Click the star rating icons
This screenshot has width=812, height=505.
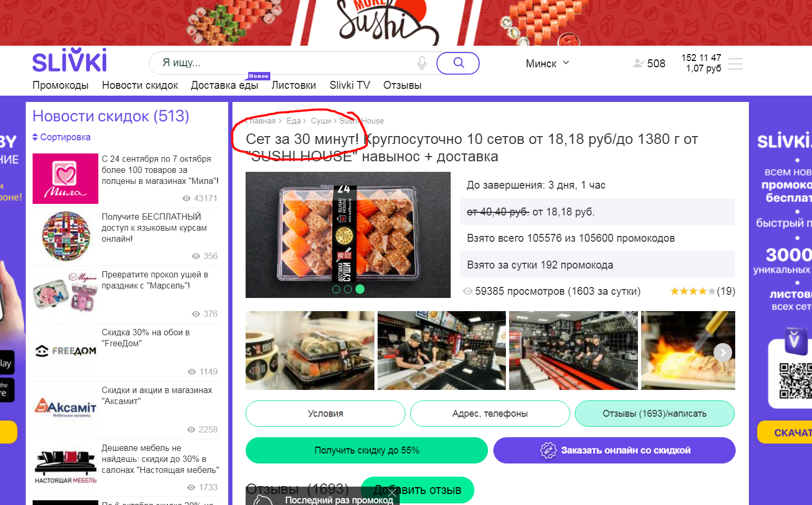pyautogui.click(x=693, y=291)
